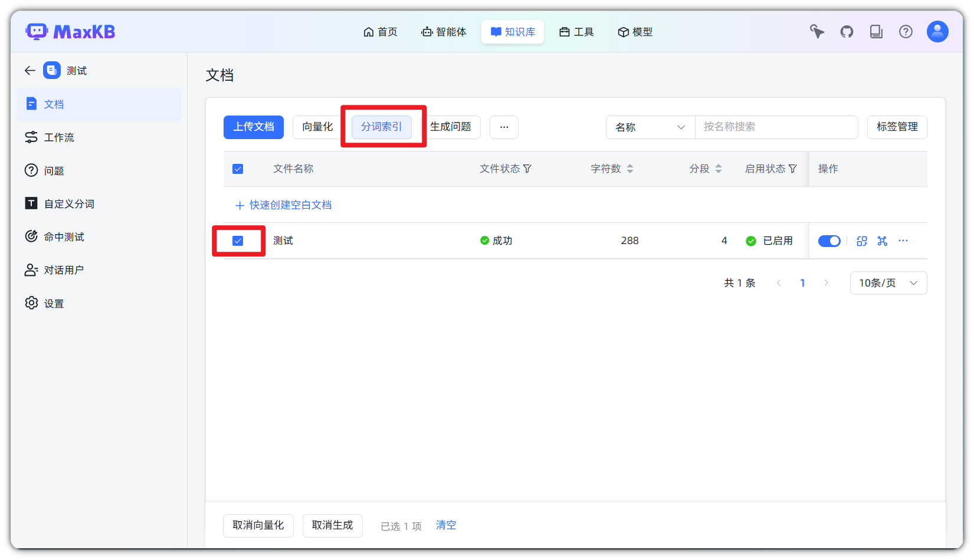Click the 生成问题 button
974x560 pixels.
click(x=451, y=127)
